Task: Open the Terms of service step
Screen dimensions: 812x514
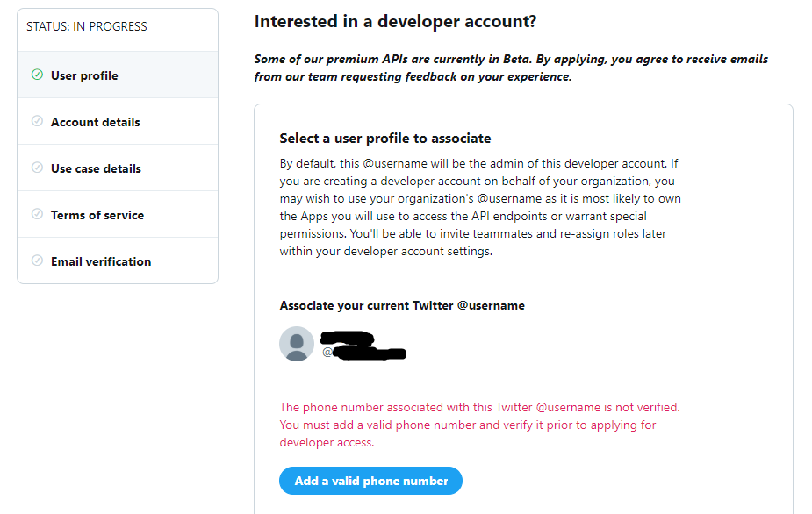Action: pos(97,215)
